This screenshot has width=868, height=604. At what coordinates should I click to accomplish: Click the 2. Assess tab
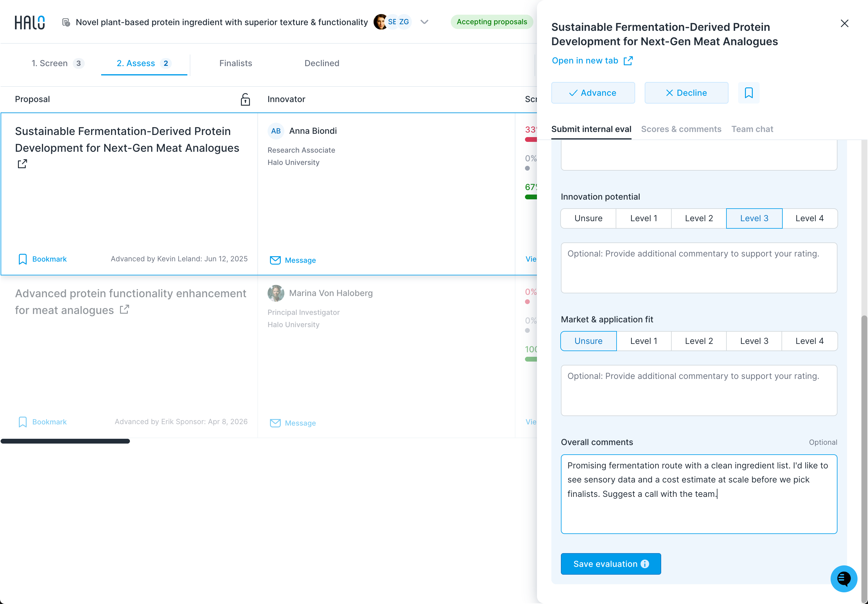(144, 63)
